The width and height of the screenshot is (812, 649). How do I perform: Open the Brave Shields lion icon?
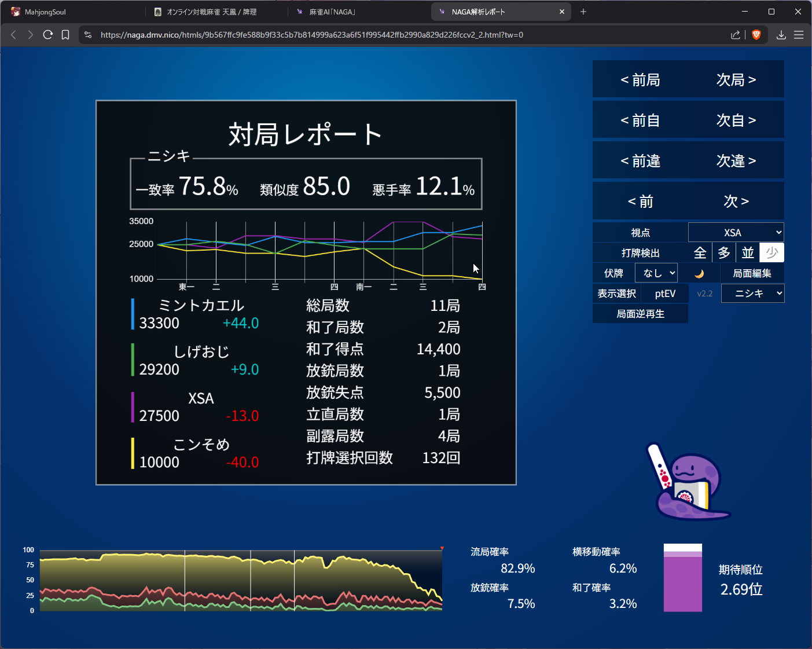coord(756,35)
